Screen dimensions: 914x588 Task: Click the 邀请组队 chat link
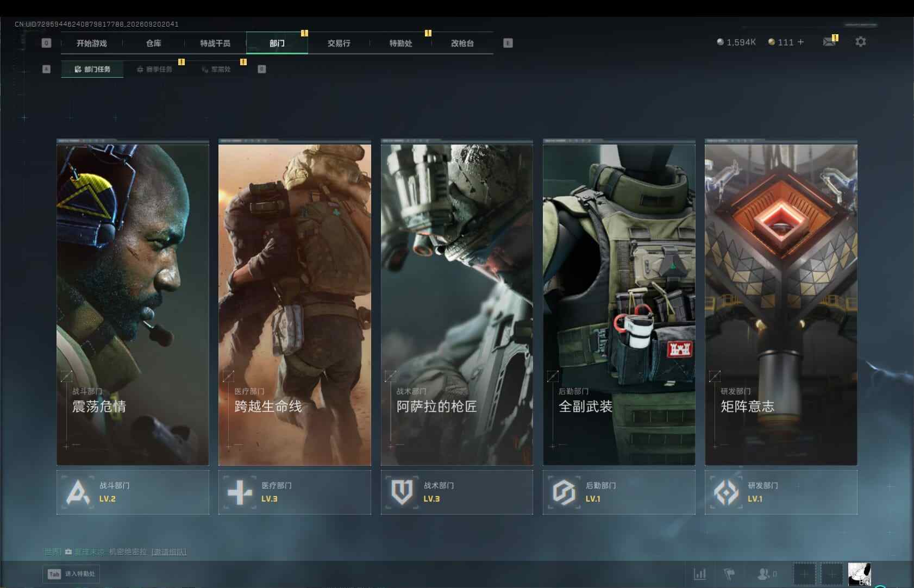[169, 552]
